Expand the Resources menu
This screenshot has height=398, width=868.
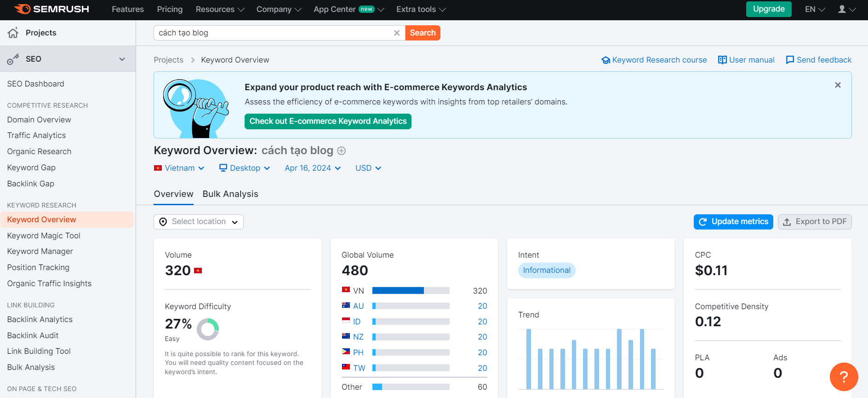pyautogui.click(x=220, y=9)
